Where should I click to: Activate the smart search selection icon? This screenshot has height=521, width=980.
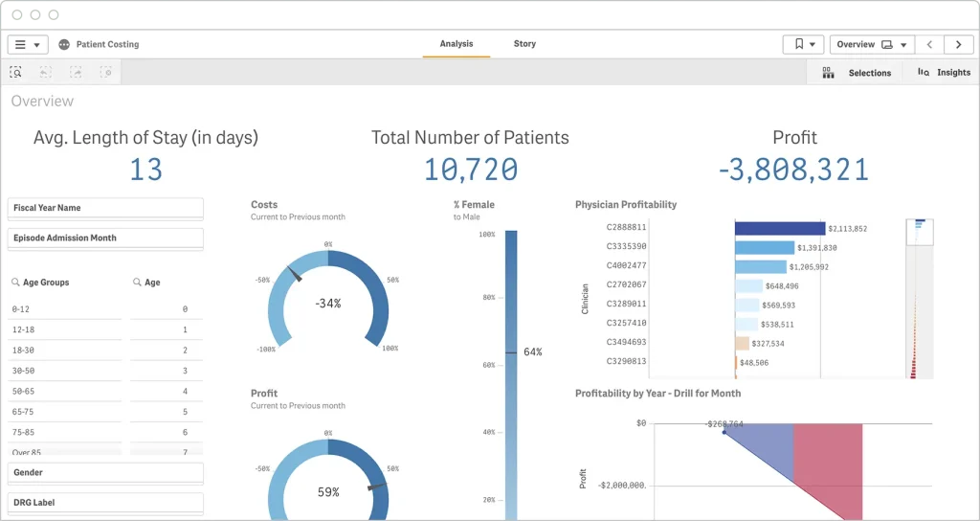tap(16, 72)
